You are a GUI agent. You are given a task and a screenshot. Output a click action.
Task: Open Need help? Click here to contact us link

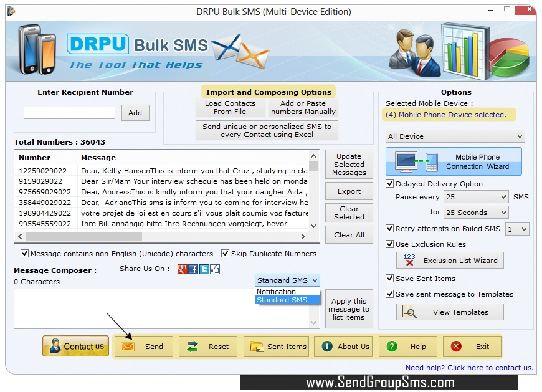(x=469, y=368)
